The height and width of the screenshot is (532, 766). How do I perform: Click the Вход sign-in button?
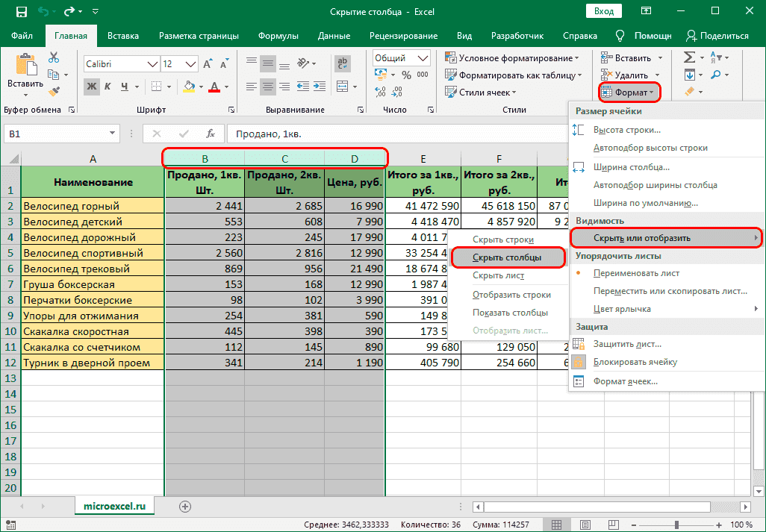pos(604,11)
